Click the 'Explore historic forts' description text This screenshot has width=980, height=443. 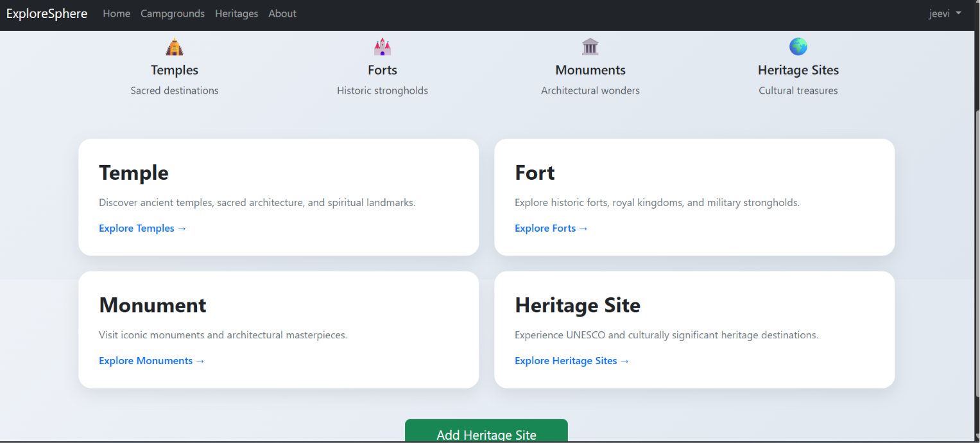click(657, 203)
